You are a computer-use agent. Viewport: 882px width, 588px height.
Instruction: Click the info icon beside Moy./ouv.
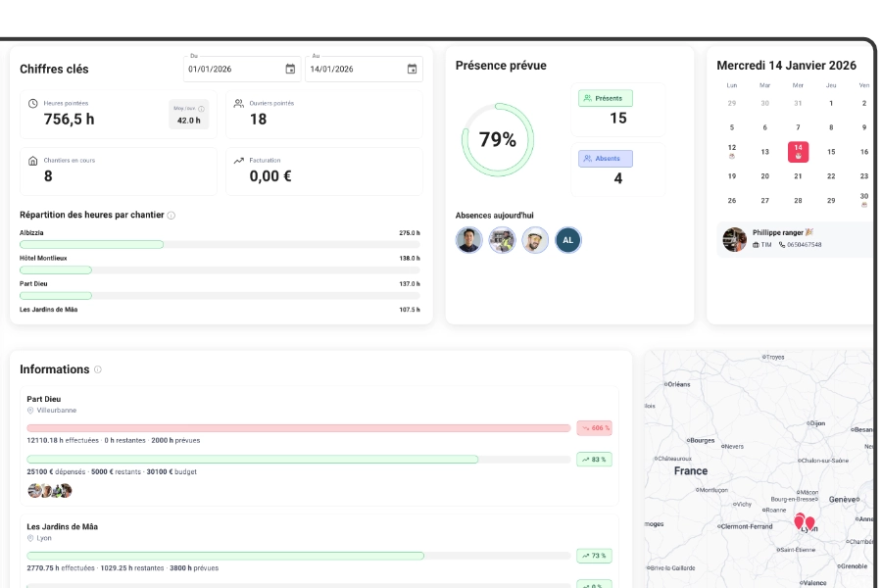tap(201, 109)
